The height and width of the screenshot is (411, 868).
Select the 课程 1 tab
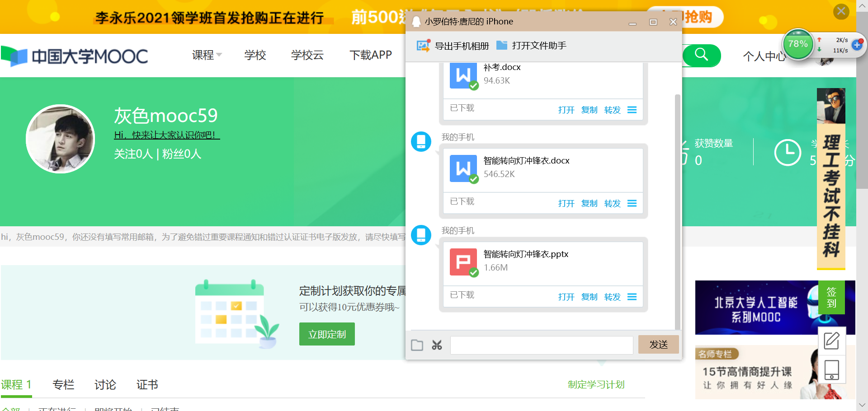click(16, 385)
